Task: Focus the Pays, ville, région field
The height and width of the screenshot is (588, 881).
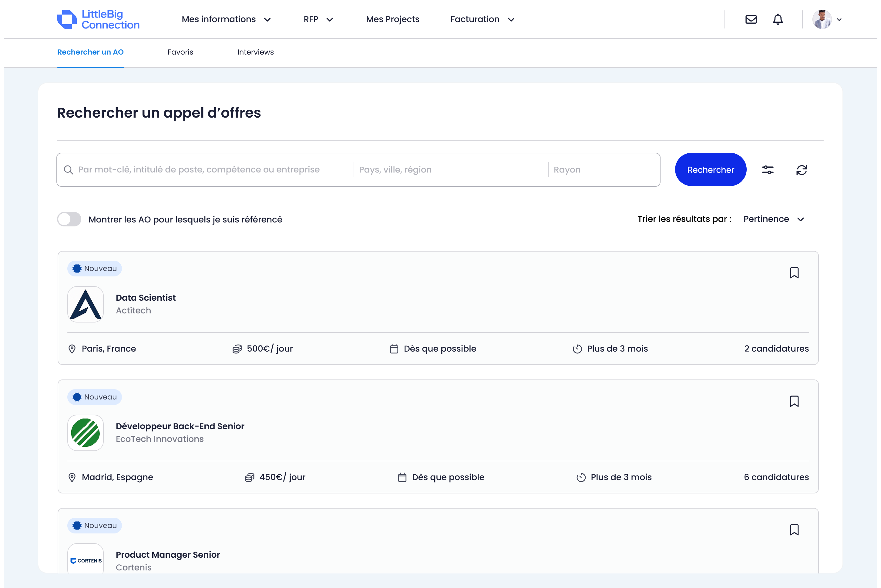Action: pyautogui.click(x=451, y=170)
